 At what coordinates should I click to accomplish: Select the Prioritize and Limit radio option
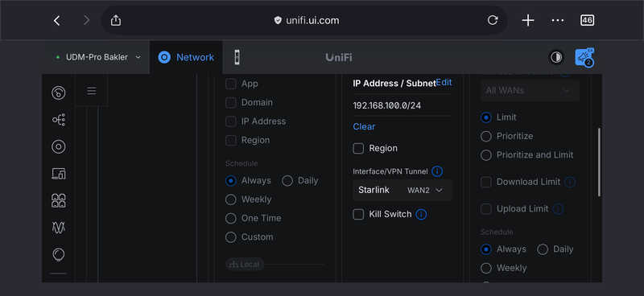tap(486, 155)
